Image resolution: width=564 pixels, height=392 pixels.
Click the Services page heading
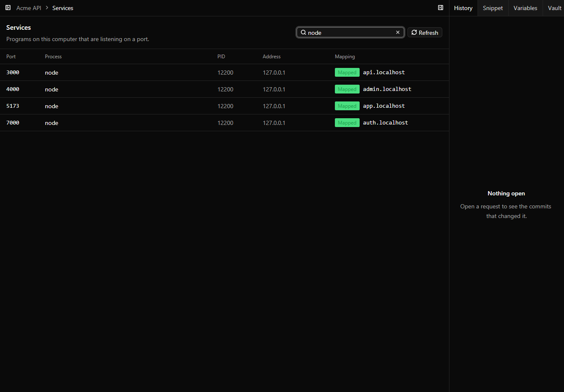18,28
